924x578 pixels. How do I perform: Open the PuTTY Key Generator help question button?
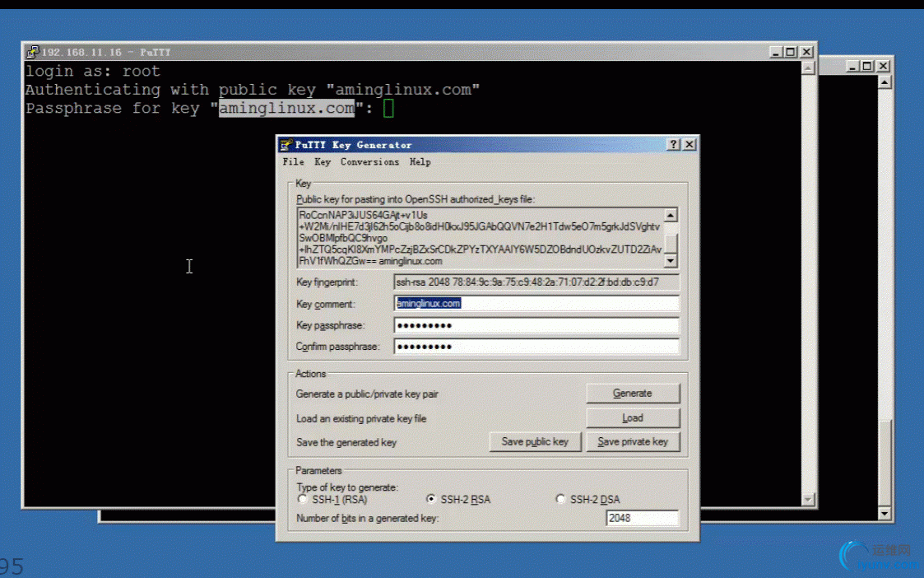(674, 145)
